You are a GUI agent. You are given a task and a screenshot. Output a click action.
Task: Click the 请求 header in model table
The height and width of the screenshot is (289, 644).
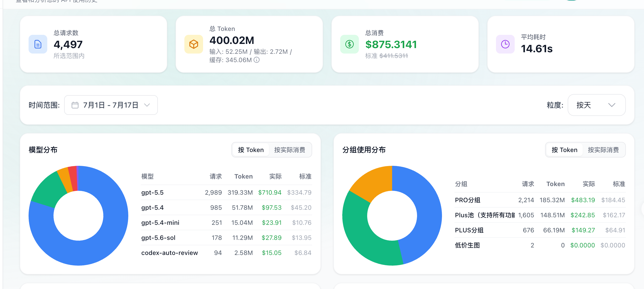pos(216,176)
